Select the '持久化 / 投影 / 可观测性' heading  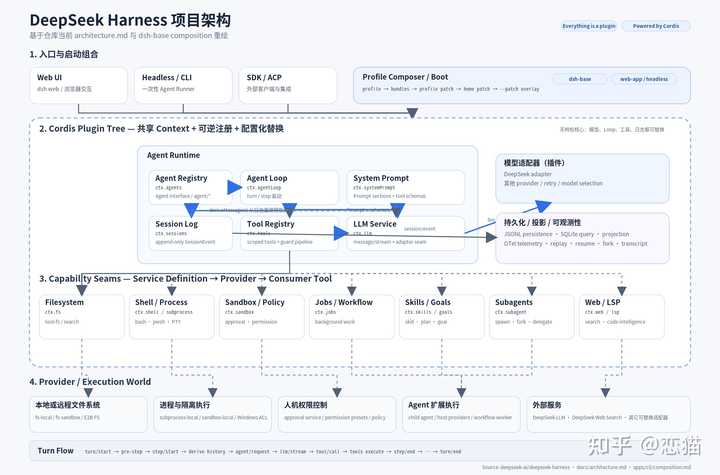pyautogui.click(x=542, y=223)
